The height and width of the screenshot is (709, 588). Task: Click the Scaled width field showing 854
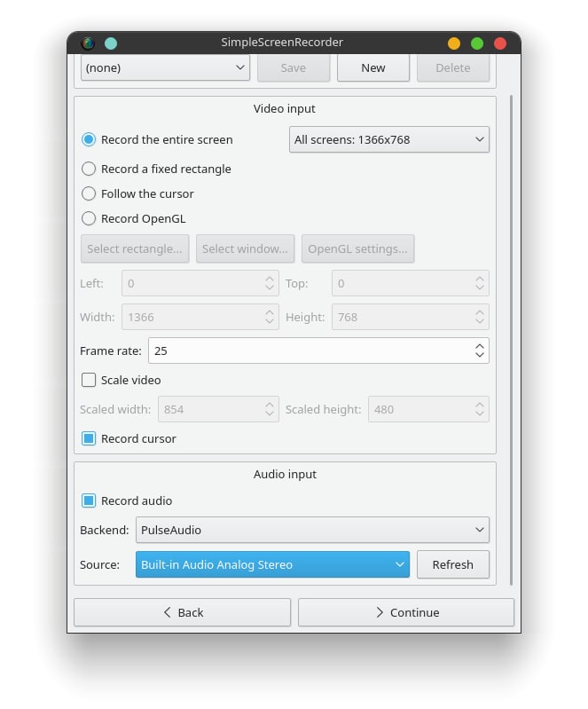pos(218,409)
